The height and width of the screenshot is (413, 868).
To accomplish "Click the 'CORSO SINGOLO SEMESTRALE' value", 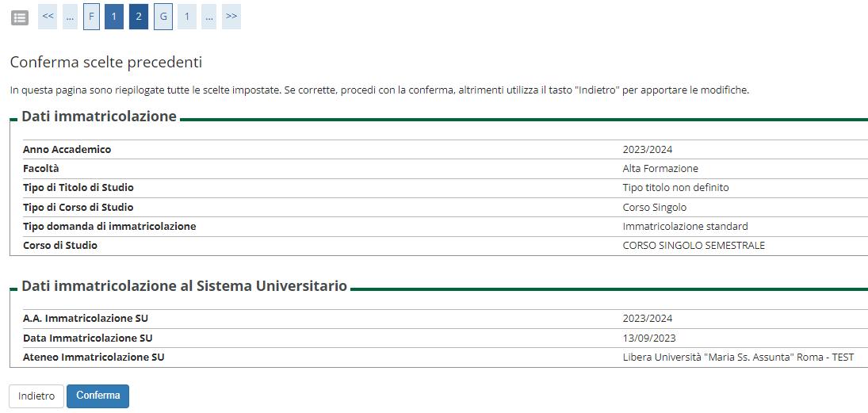I will [694, 246].
